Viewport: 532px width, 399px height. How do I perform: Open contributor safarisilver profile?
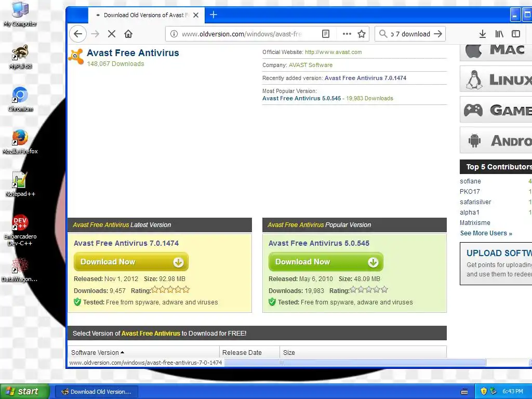click(x=475, y=202)
